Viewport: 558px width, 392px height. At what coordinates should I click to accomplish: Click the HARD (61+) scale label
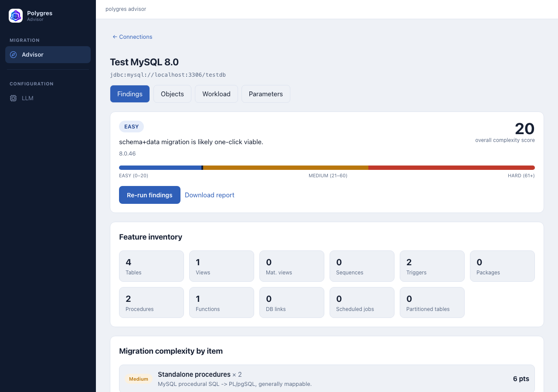pos(521,176)
